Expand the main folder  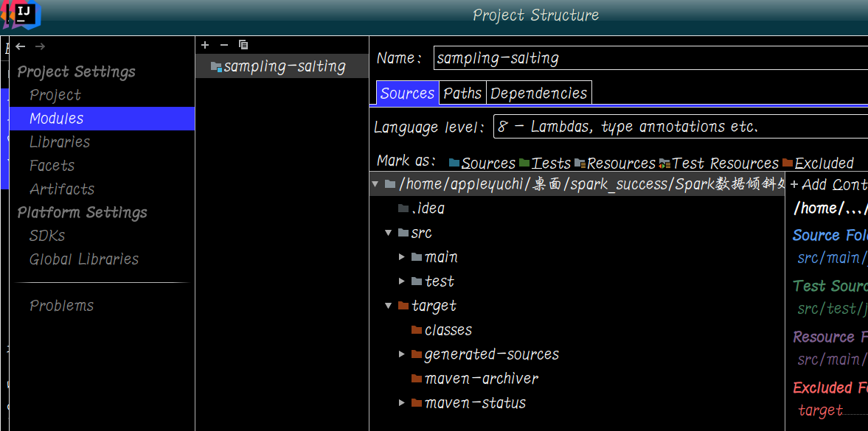point(402,256)
